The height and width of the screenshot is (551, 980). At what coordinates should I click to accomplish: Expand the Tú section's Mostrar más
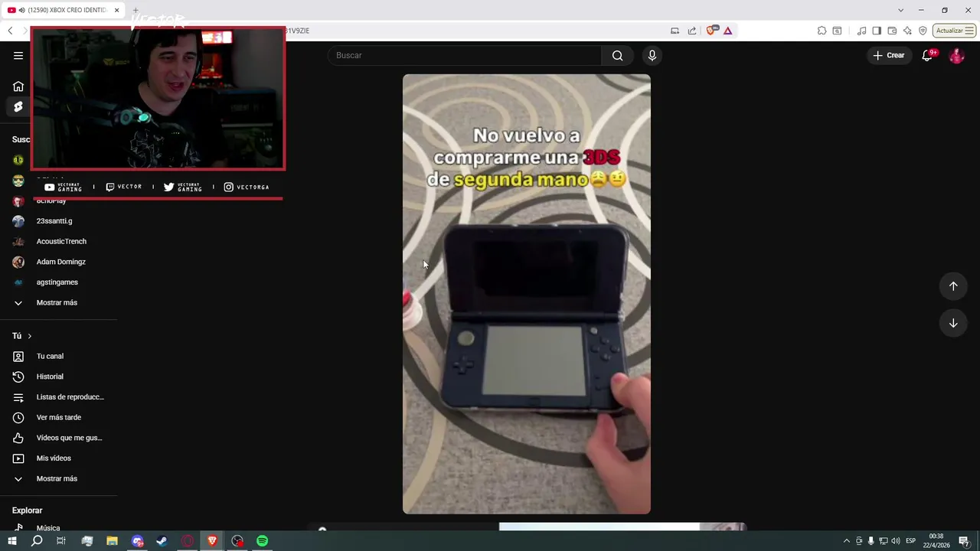tap(58, 479)
